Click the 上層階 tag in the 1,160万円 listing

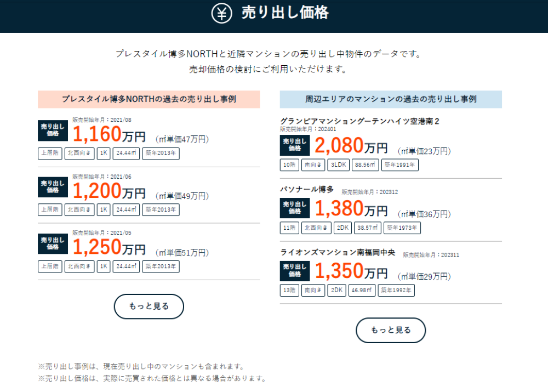click(x=50, y=153)
